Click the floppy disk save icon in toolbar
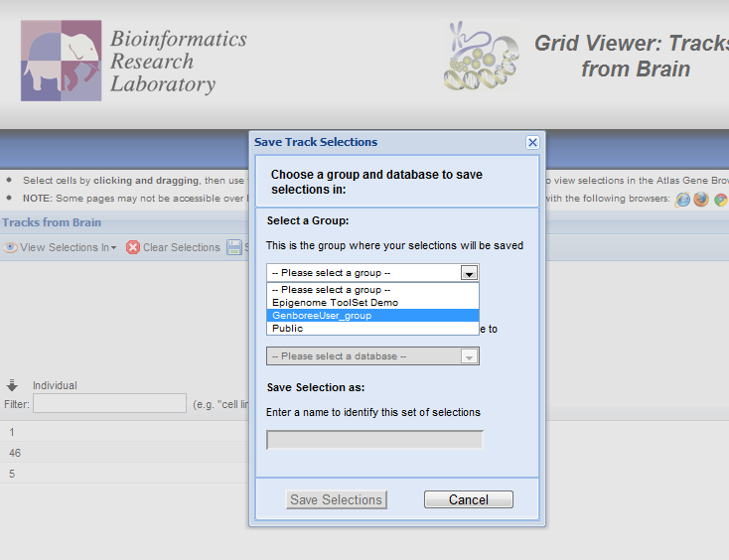The width and height of the screenshot is (729, 560). pos(234,247)
